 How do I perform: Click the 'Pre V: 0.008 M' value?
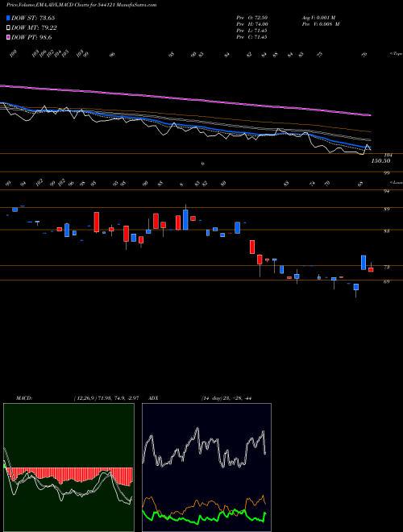pyautogui.click(x=321, y=24)
